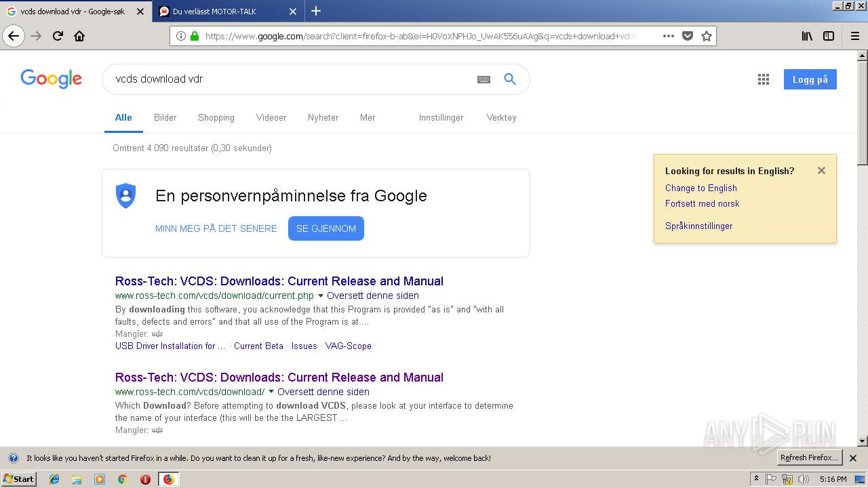Bookmark this page with the star
Image resolution: width=868 pixels, height=488 pixels.
pos(707,36)
